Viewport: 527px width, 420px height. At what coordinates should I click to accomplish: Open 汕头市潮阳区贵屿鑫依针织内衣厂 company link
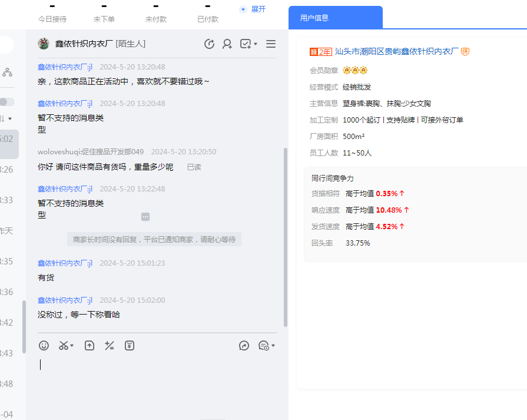396,52
